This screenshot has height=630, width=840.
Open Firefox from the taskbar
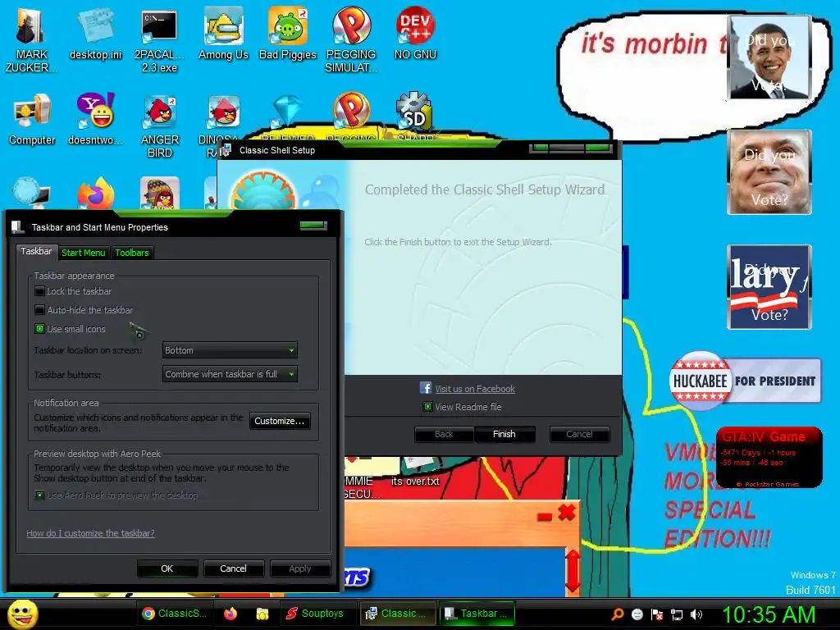click(231, 614)
